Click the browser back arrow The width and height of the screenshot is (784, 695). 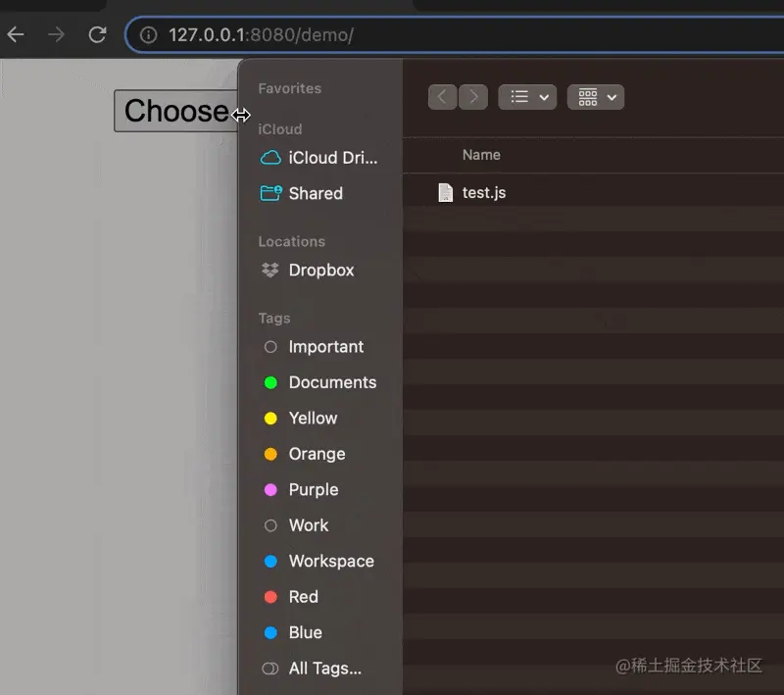click(x=16, y=34)
